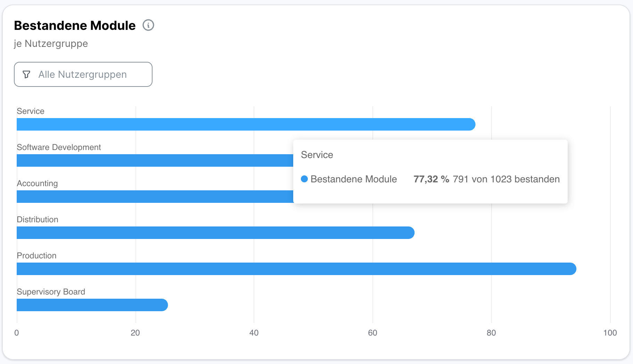Viewport: 633px width, 364px height.
Task: Click the Production category label
Action: pos(36,256)
